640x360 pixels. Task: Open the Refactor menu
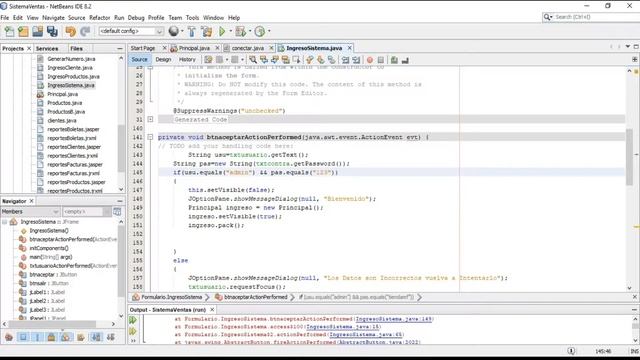click(100, 18)
